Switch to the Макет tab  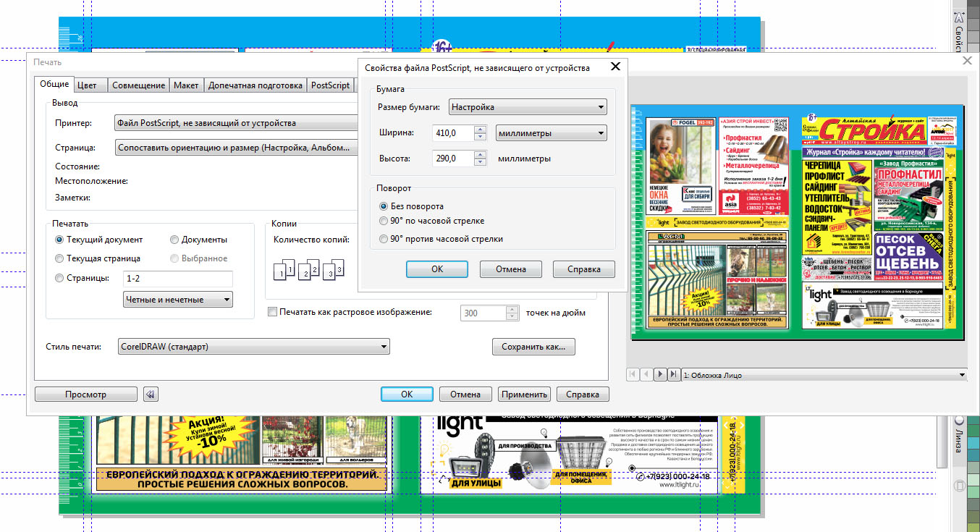[186, 85]
